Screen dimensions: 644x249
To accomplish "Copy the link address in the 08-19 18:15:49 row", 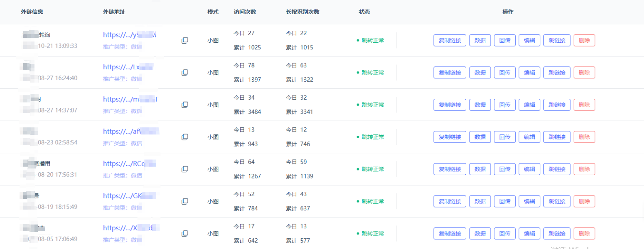I will (x=185, y=201).
